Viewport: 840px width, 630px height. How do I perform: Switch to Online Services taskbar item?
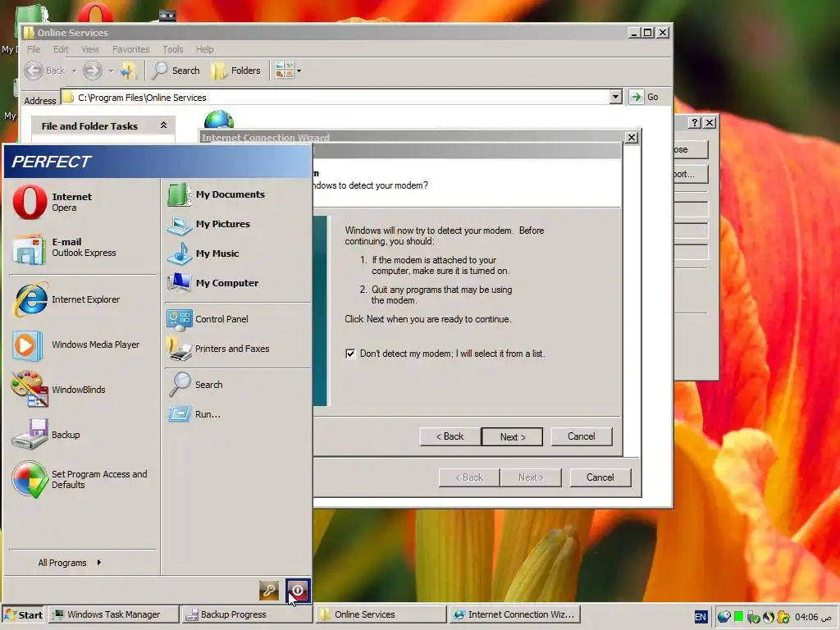[x=381, y=614]
